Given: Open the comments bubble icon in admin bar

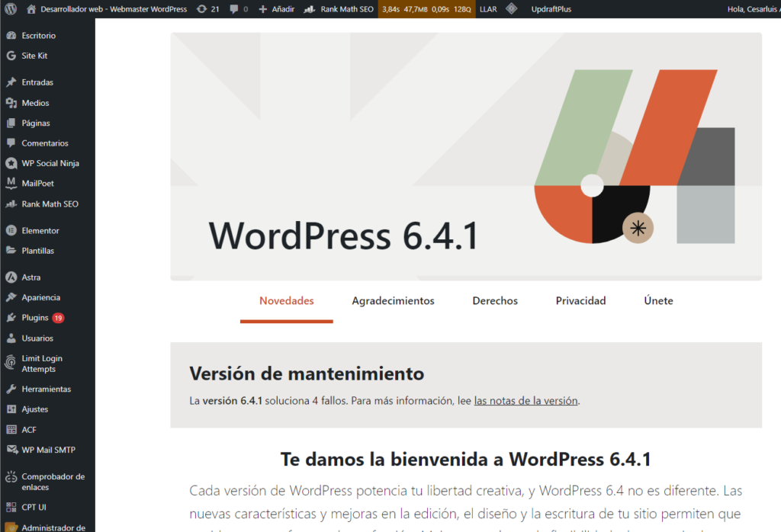Looking at the screenshot, I should pyautogui.click(x=233, y=9).
